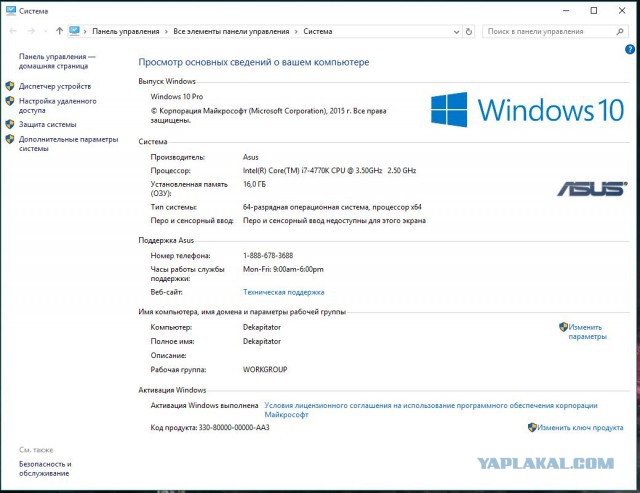Image resolution: width=640 pixels, height=493 pixels.
Task: Open 'Панель управления — домашняя страница' link
Action: pyautogui.click(x=57, y=61)
